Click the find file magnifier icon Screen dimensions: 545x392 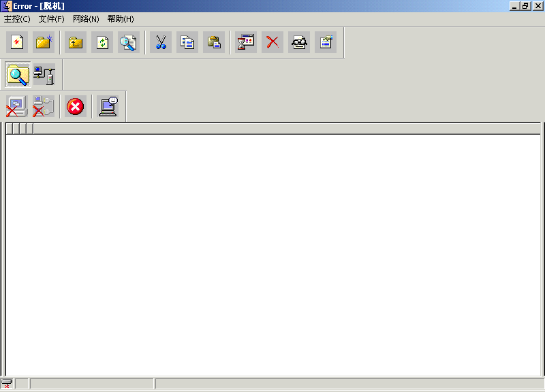click(128, 42)
